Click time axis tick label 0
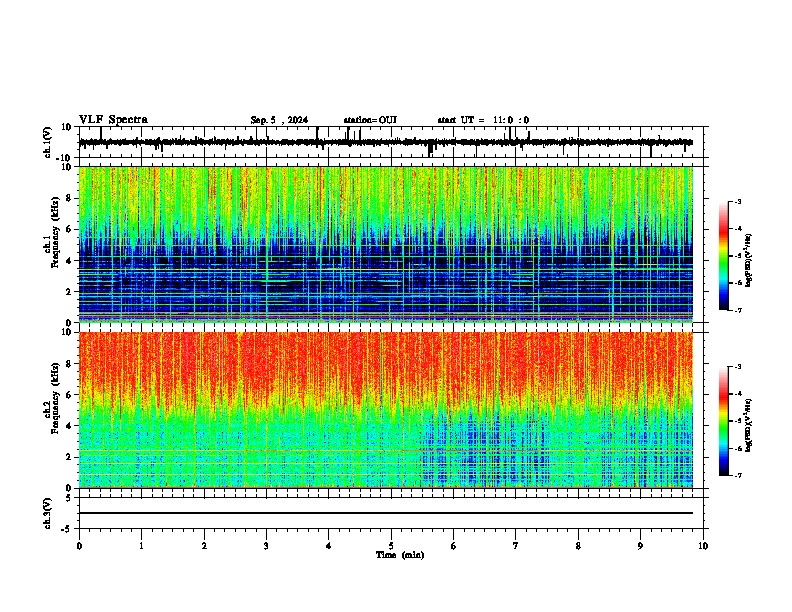 (79, 546)
